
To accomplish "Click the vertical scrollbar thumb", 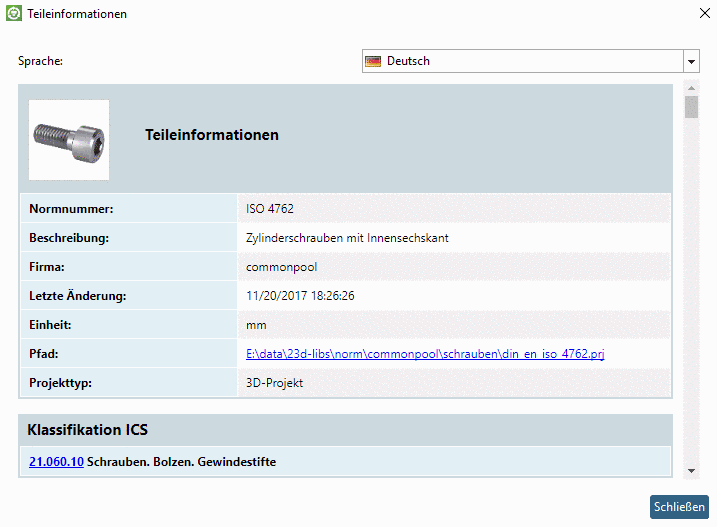I will [691, 107].
